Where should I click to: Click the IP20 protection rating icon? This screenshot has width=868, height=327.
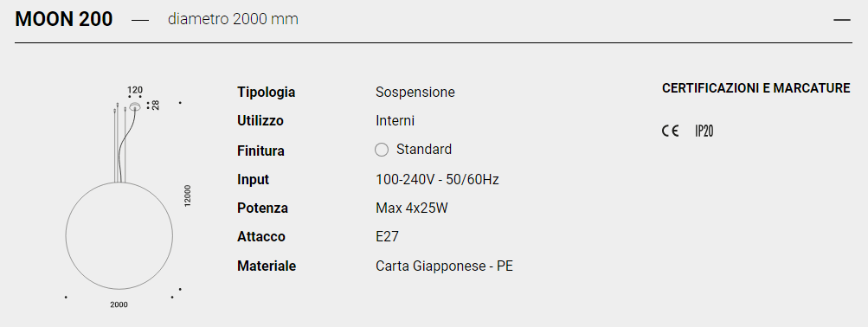[704, 131]
